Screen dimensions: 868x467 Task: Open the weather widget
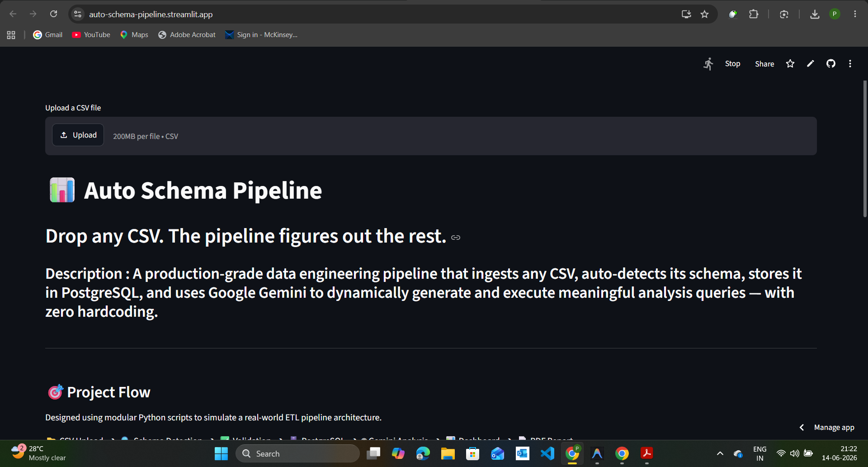tap(39, 453)
